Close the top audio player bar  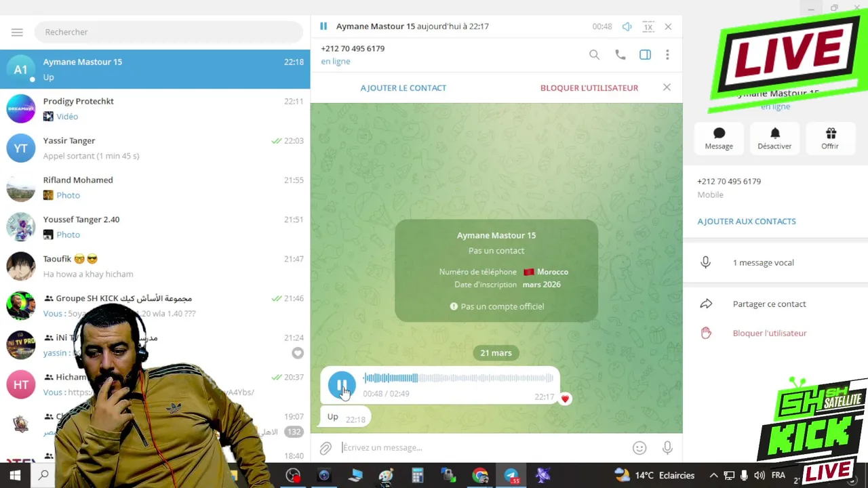click(x=668, y=26)
